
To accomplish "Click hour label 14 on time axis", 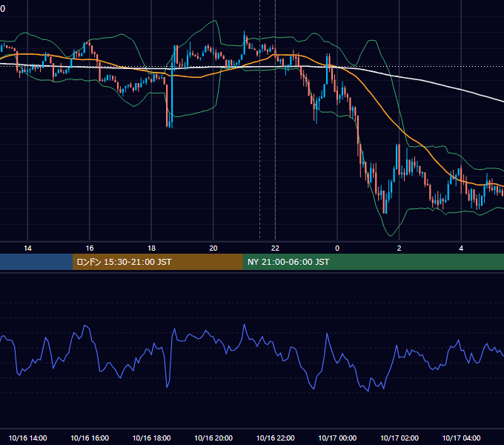I will pos(27,248).
